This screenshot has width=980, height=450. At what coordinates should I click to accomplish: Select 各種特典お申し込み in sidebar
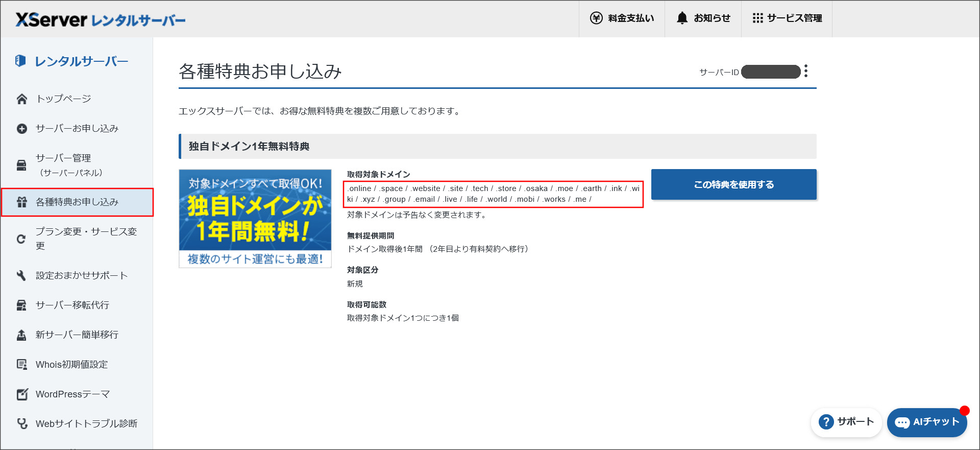[x=77, y=202]
